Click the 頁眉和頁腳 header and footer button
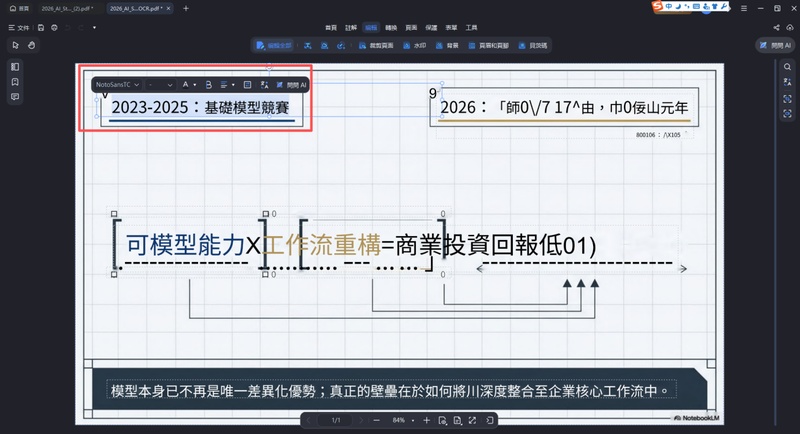 click(x=489, y=45)
